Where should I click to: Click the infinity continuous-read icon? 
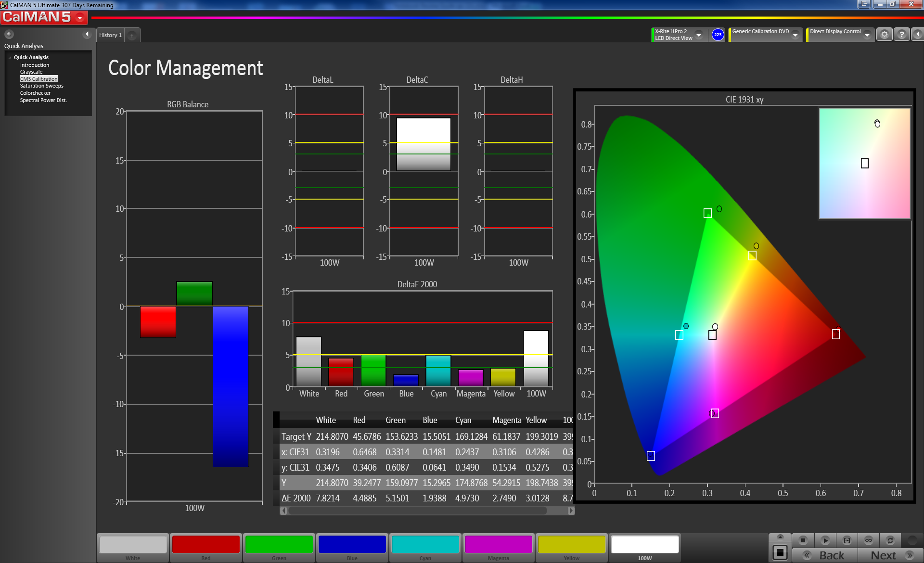(869, 540)
